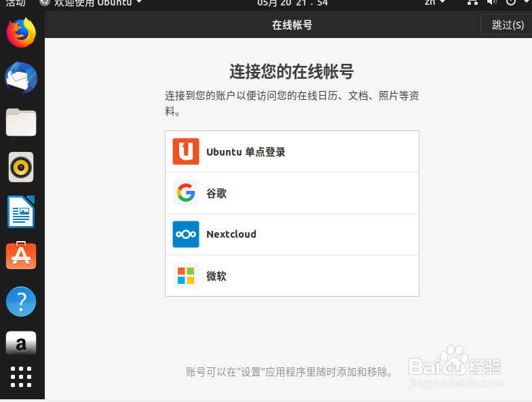This screenshot has height=402, width=532.
Task: Open the Files folder icon in dock
Action: click(21, 122)
